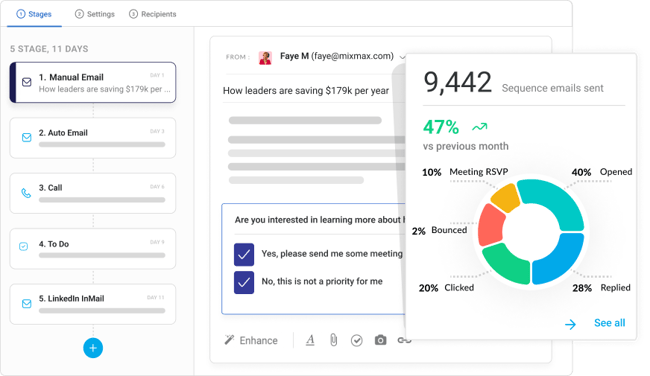Select the 1. Manual Email stage

(x=93, y=82)
